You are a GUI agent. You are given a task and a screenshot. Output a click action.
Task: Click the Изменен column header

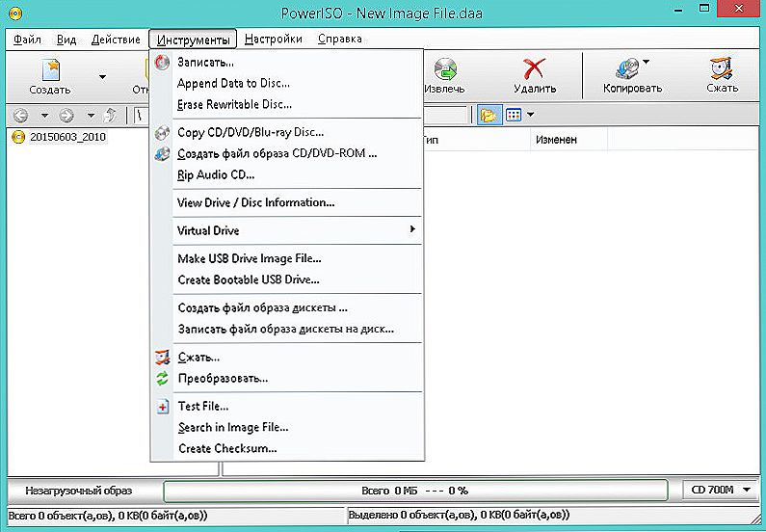[557, 140]
